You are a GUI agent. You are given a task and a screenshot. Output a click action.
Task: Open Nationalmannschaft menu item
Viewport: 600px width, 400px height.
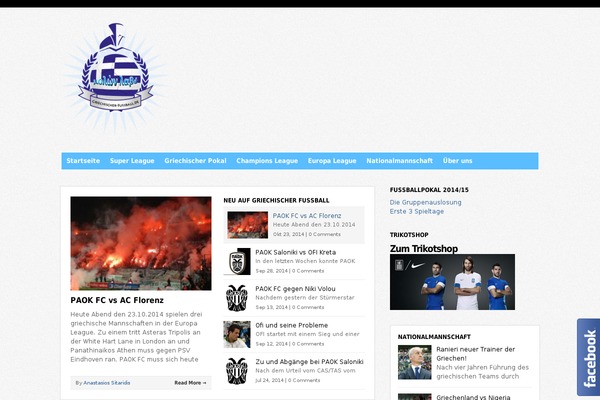(x=399, y=161)
